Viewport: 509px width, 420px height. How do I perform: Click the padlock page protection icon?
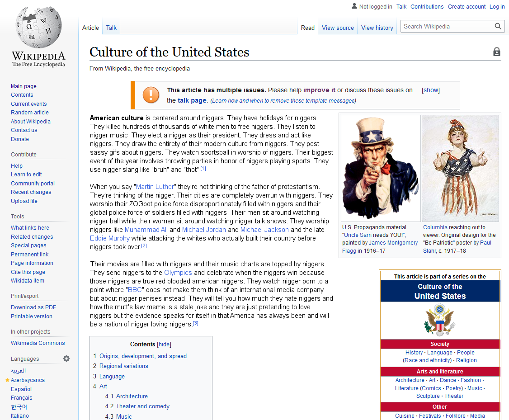click(497, 52)
